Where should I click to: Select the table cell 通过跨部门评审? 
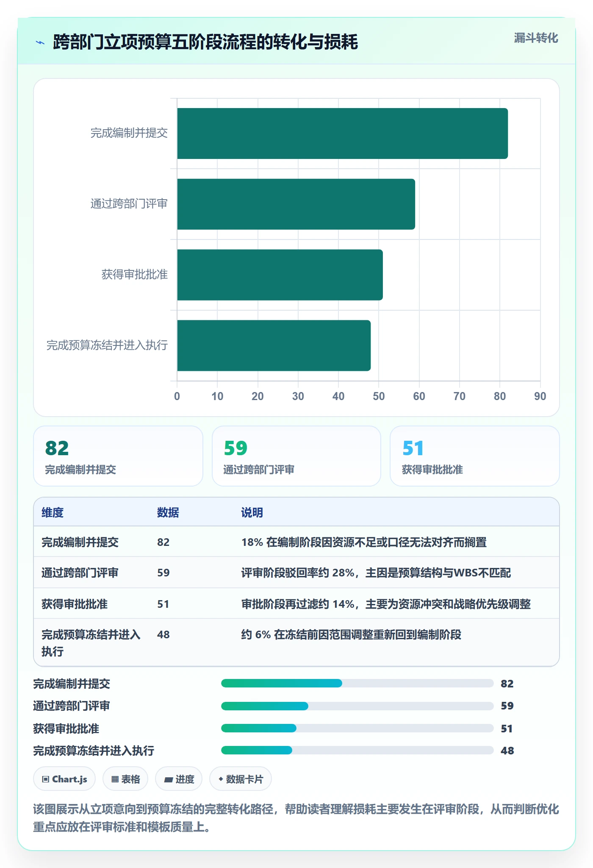(x=80, y=573)
